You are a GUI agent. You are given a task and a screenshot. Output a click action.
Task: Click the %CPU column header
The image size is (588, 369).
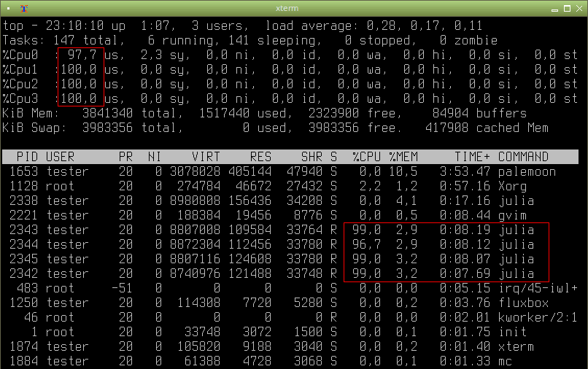click(367, 157)
